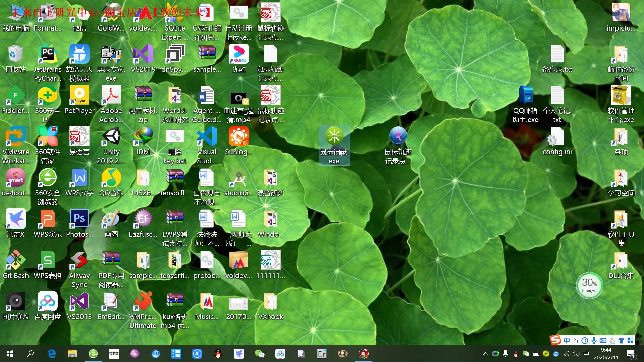644x362 pixels.
Task: Open 备忘录.txt file
Action: 557,59
